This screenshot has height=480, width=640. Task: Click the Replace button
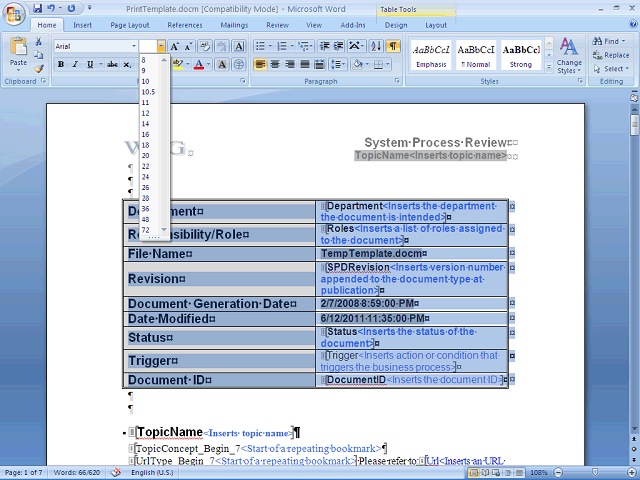(x=611, y=55)
